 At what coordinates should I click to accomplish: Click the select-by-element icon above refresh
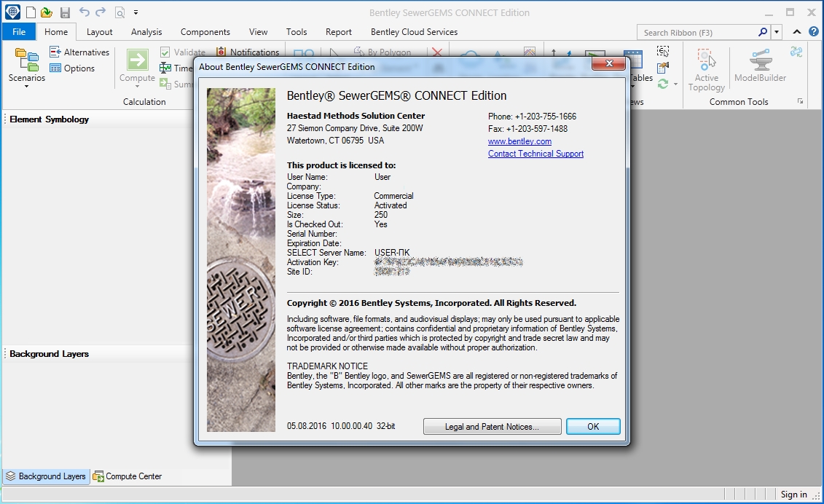click(663, 51)
